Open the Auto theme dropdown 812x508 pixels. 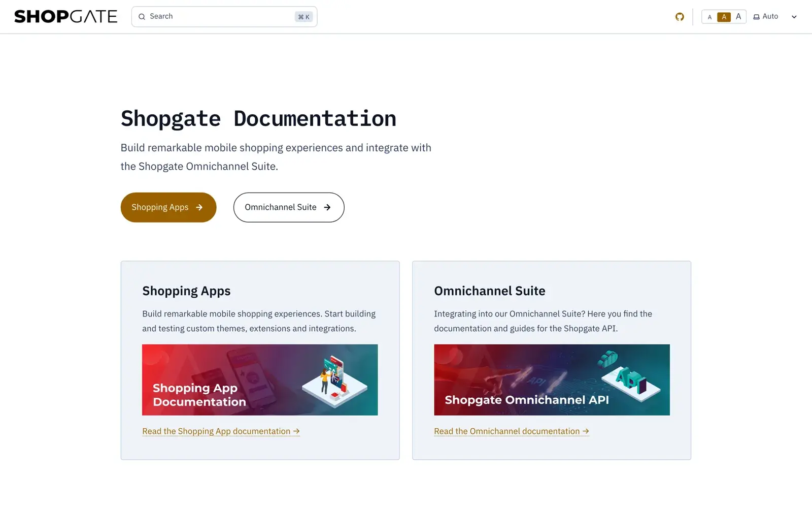[x=775, y=17]
